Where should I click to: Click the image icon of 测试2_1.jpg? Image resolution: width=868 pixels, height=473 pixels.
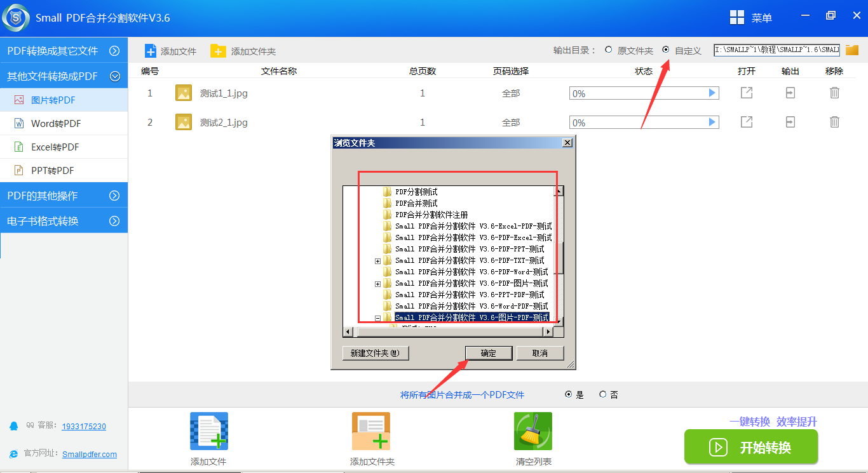184,123
